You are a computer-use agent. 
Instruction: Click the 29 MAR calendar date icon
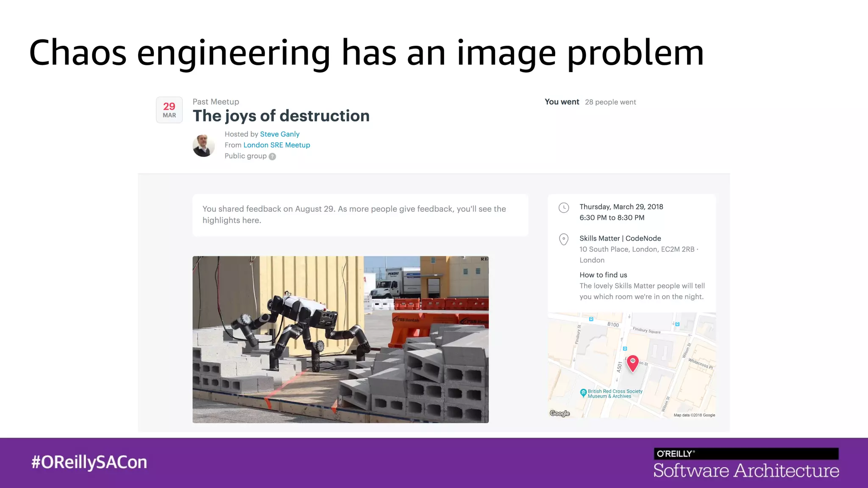[x=169, y=110]
